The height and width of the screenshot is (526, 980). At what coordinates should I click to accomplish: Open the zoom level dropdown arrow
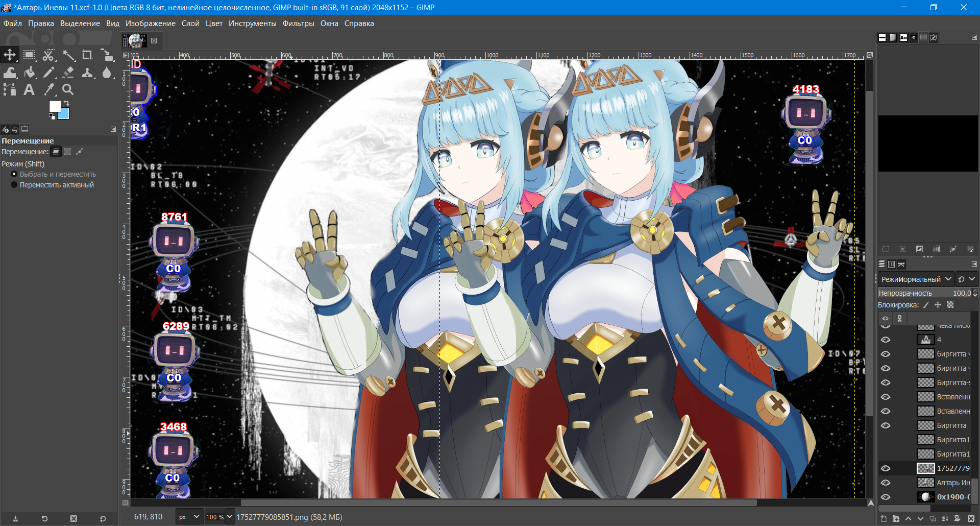(x=230, y=517)
